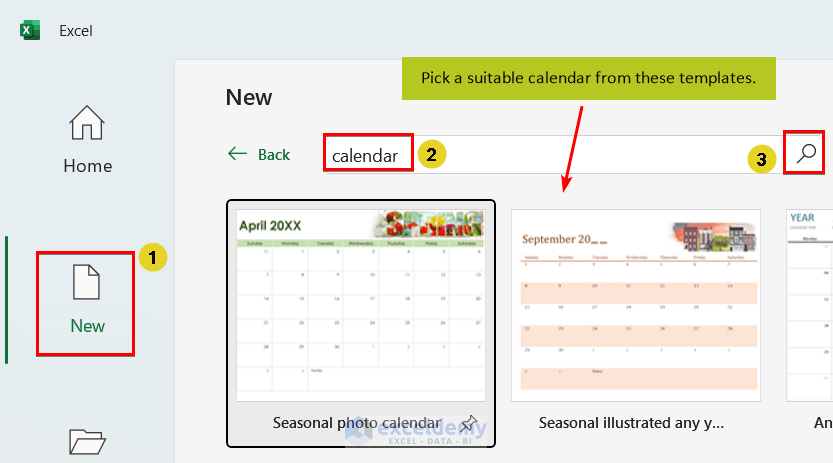Image resolution: width=833 pixels, height=463 pixels.
Task: Open the partially visible YEAR calendar thumbnail
Action: [810, 304]
